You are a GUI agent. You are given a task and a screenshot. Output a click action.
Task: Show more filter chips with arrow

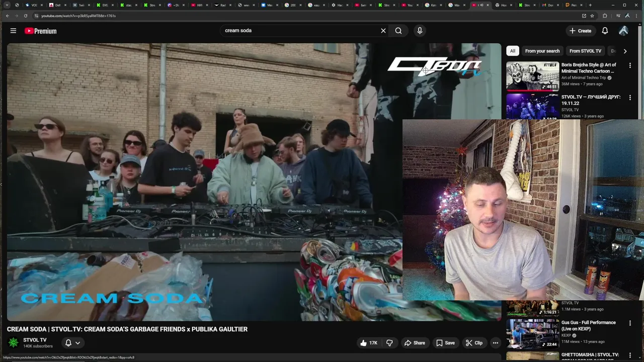coord(625,51)
